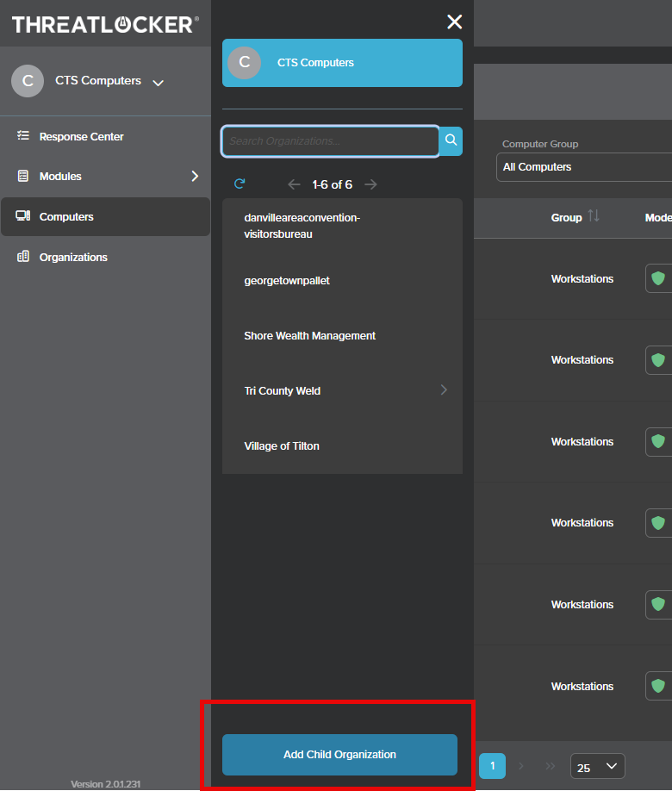Click the 1-6 of 6 pagination text
672x791 pixels.
pos(332,184)
